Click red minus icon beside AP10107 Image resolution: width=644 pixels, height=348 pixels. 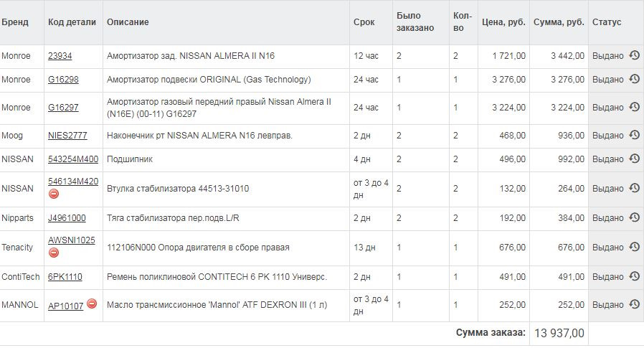pos(92,304)
